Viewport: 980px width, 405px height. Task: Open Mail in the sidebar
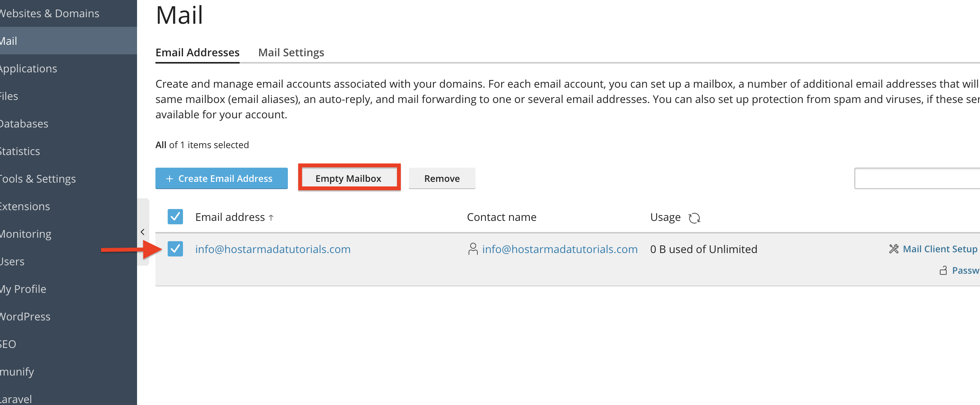click(x=69, y=41)
